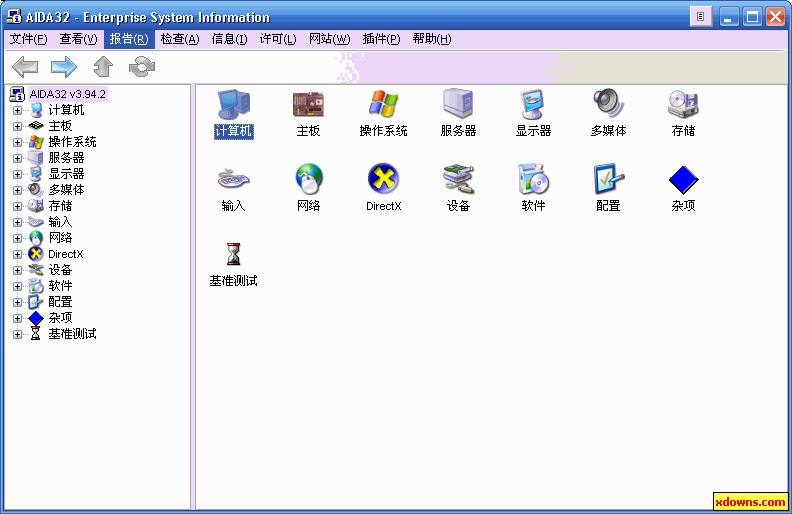This screenshot has width=792, height=514.
Task: Select 主板 in the left tree
Action: [60, 126]
